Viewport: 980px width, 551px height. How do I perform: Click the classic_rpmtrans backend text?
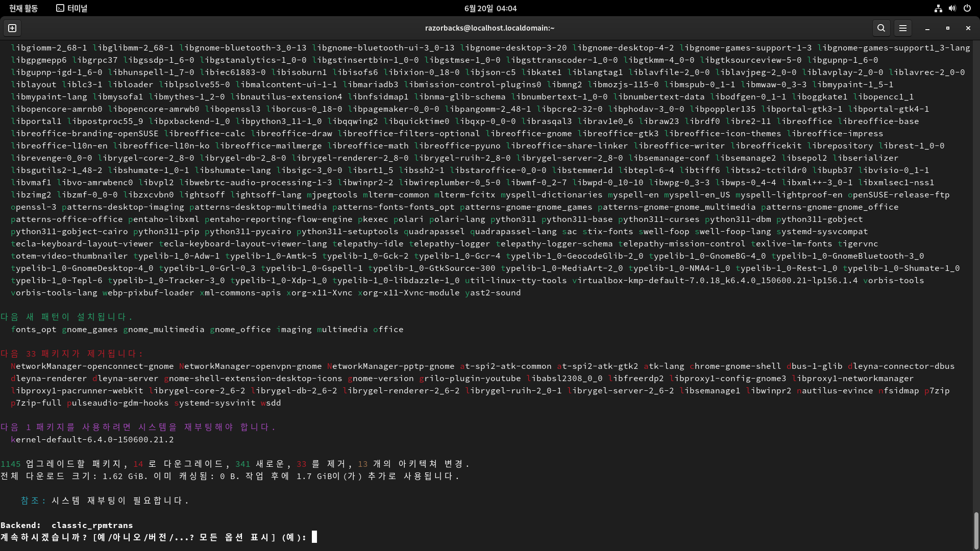coord(92,525)
